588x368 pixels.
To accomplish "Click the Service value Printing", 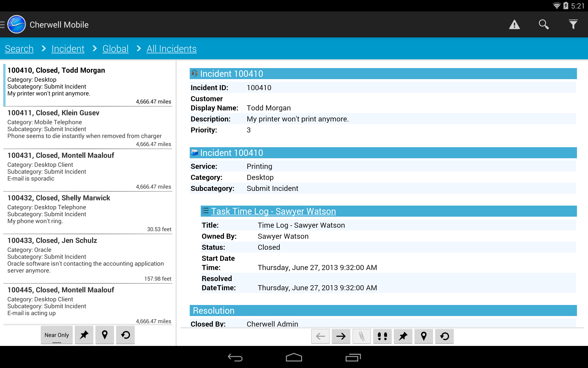I will tap(259, 166).
